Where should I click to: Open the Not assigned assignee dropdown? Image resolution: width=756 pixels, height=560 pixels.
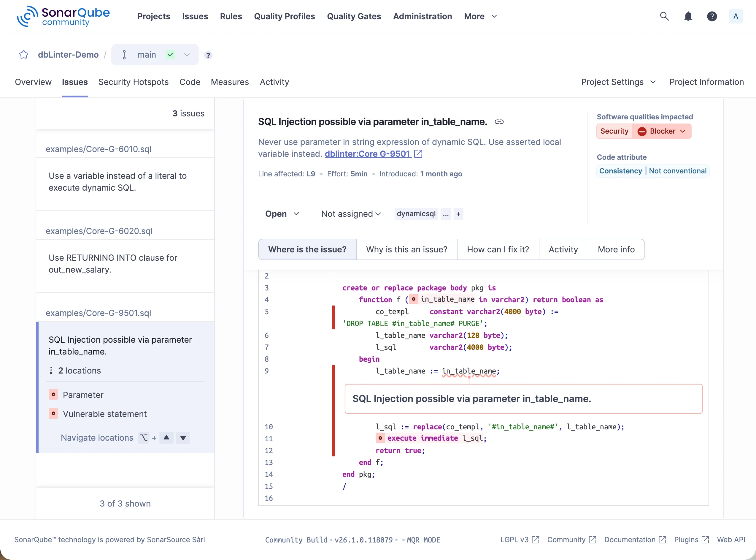click(x=351, y=214)
